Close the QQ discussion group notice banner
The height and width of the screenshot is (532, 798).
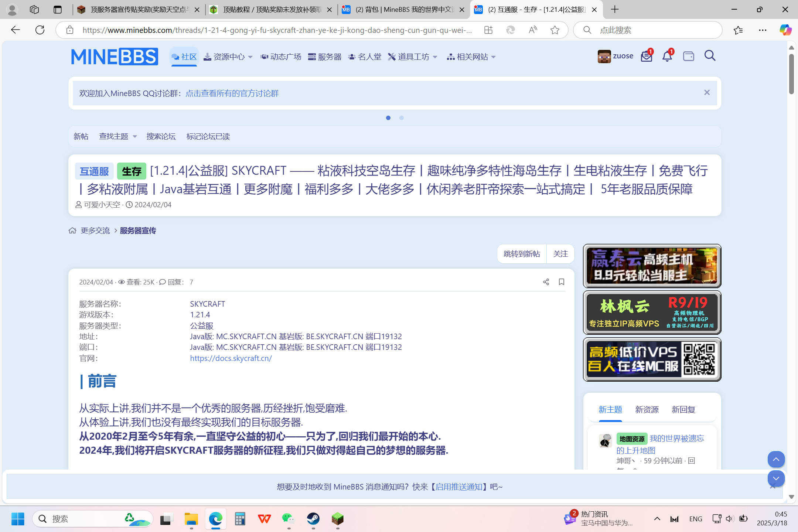tap(707, 93)
